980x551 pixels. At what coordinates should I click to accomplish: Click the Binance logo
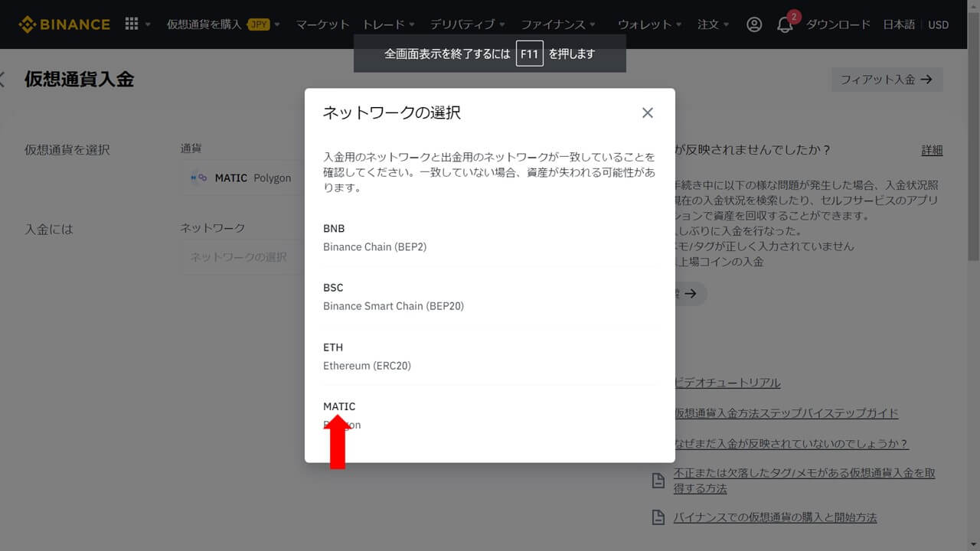pyautogui.click(x=64, y=24)
